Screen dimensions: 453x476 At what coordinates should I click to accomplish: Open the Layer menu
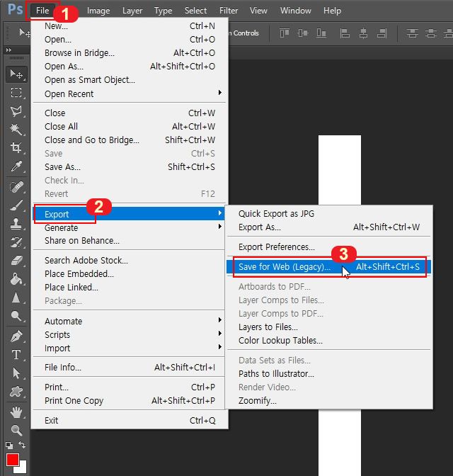tap(132, 11)
